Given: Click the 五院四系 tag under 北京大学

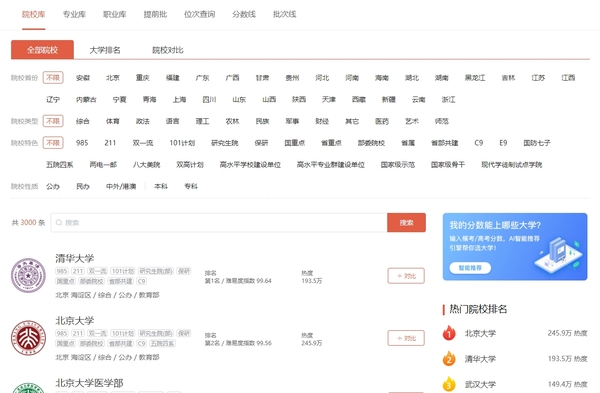Looking at the screenshot, I should pyautogui.click(x=162, y=344).
